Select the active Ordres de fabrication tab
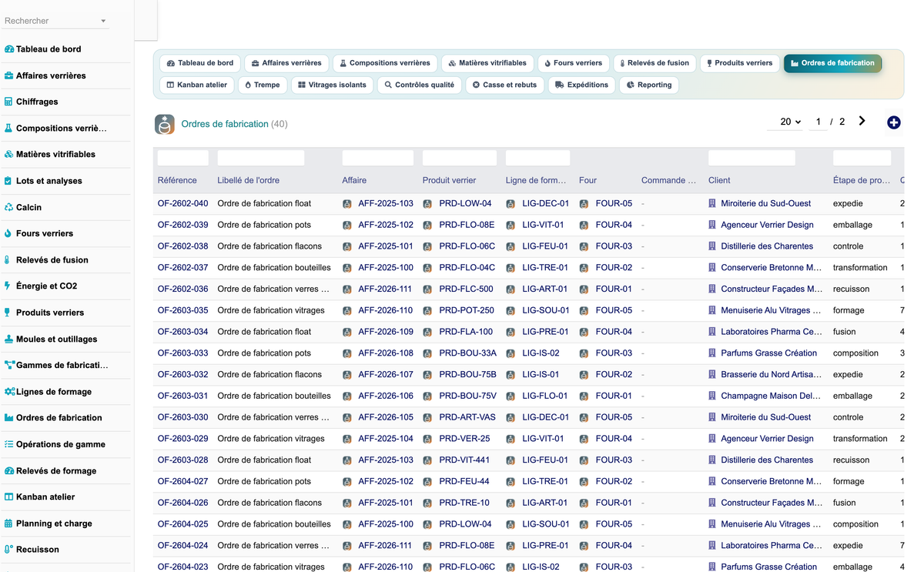The image size is (924, 572). click(x=832, y=63)
